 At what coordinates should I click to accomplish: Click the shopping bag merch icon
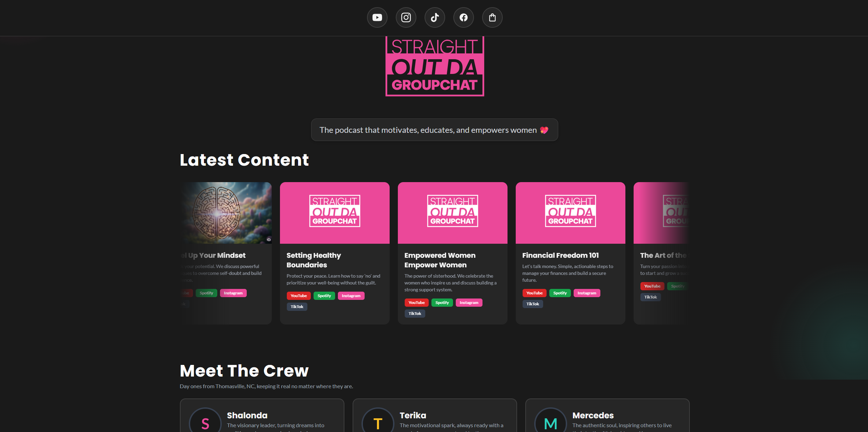[x=492, y=17]
